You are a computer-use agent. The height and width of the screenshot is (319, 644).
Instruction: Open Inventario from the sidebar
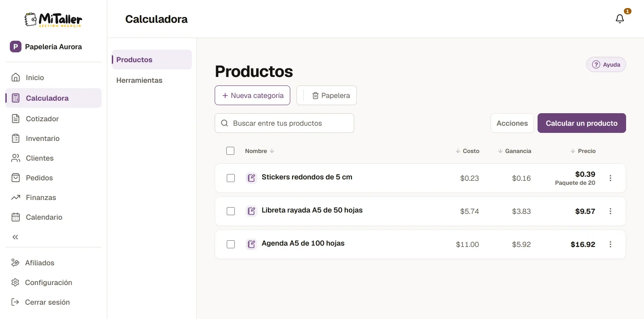pyautogui.click(x=53, y=138)
